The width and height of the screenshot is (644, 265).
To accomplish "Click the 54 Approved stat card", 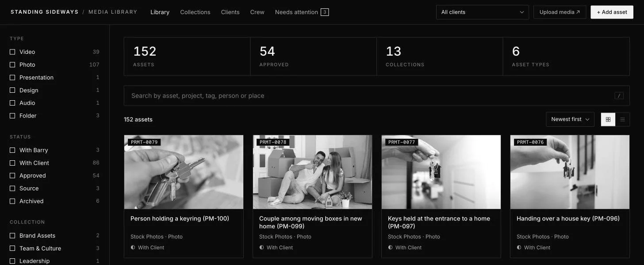I will (x=313, y=56).
